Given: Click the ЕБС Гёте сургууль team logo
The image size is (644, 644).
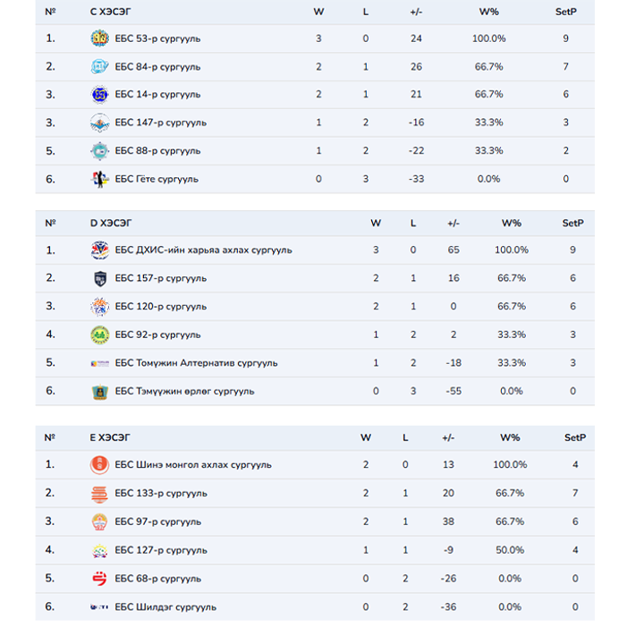Looking at the screenshot, I should (99, 179).
